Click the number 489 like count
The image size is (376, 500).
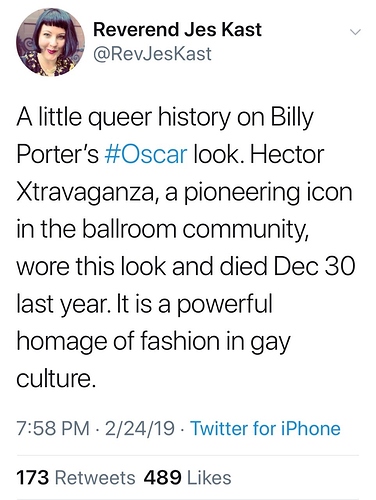coord(162,477)
